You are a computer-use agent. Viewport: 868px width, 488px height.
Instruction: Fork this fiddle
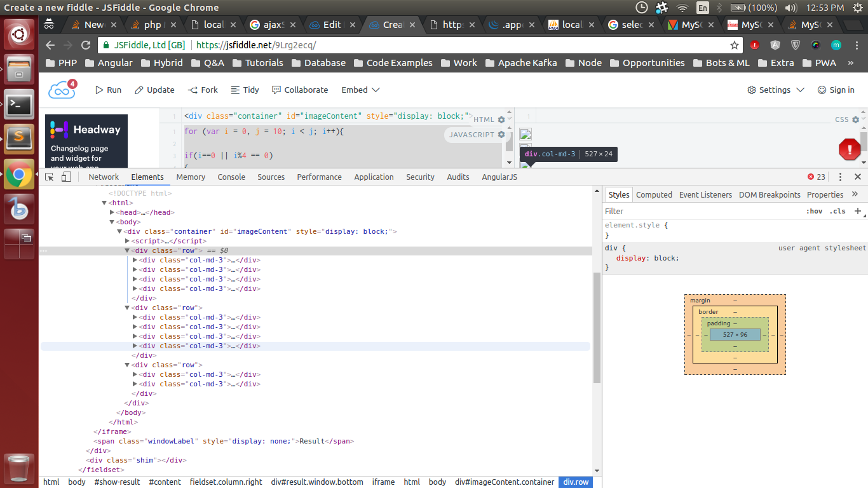pos(203,90)
